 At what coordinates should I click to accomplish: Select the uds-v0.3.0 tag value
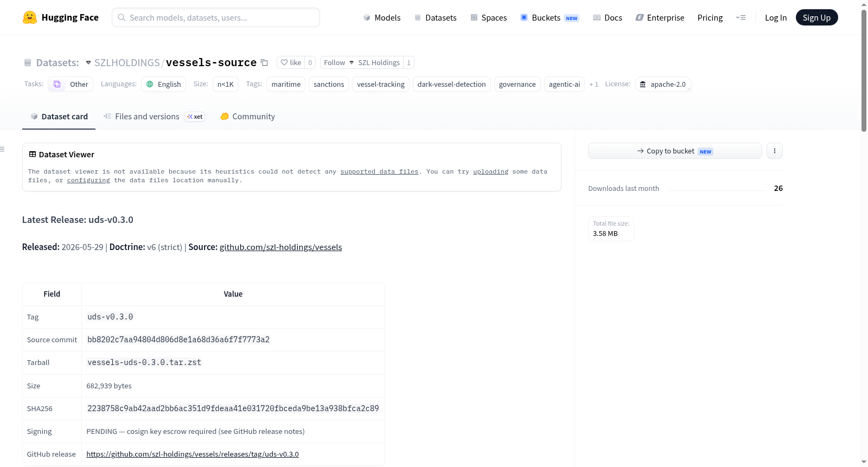click(110, 317)
